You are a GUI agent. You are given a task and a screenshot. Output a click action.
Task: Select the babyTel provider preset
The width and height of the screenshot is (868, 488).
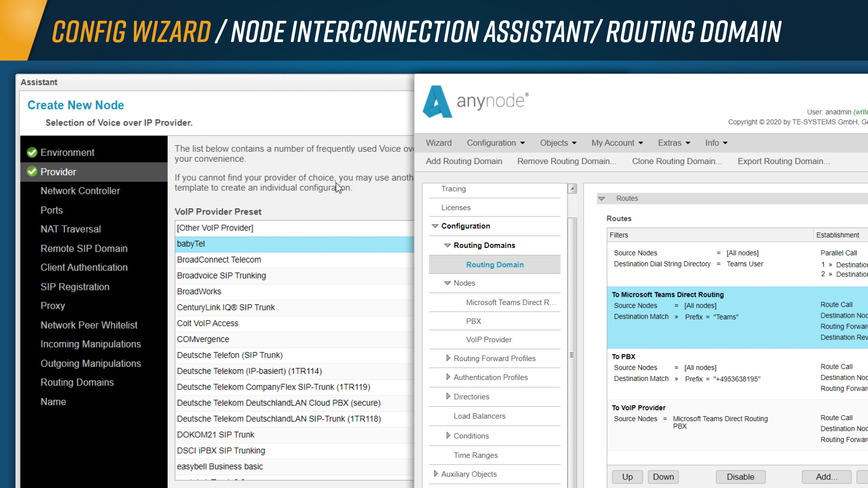coord(294,244)
